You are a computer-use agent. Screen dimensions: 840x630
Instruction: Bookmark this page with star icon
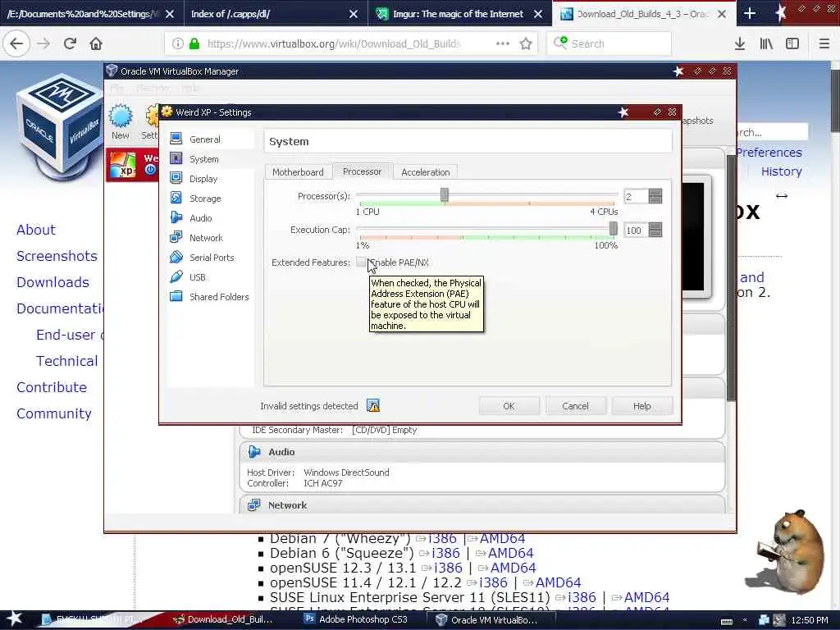pos(526,43)
